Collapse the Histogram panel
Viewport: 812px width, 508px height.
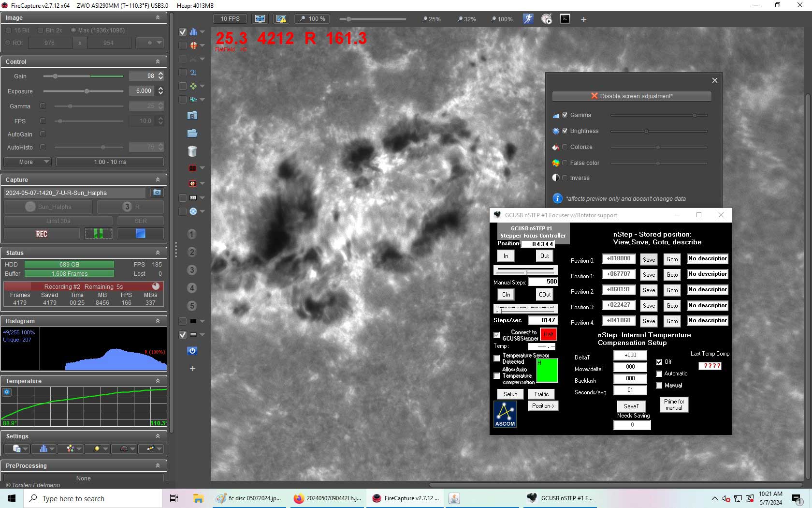coord(158,321)
